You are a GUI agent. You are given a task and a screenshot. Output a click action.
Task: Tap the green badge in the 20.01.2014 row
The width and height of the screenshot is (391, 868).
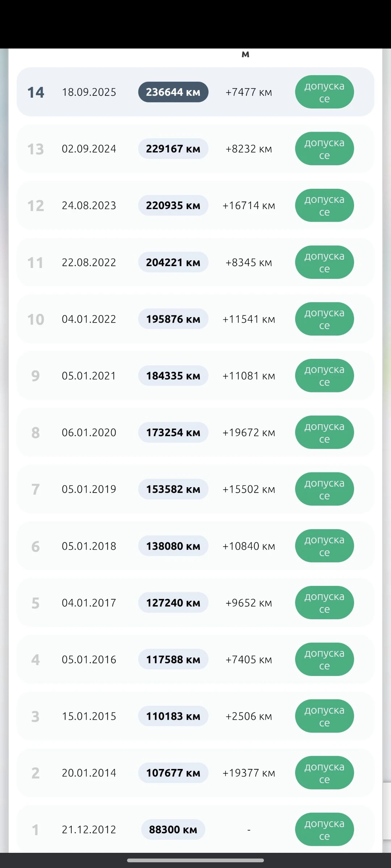(324, 773)
